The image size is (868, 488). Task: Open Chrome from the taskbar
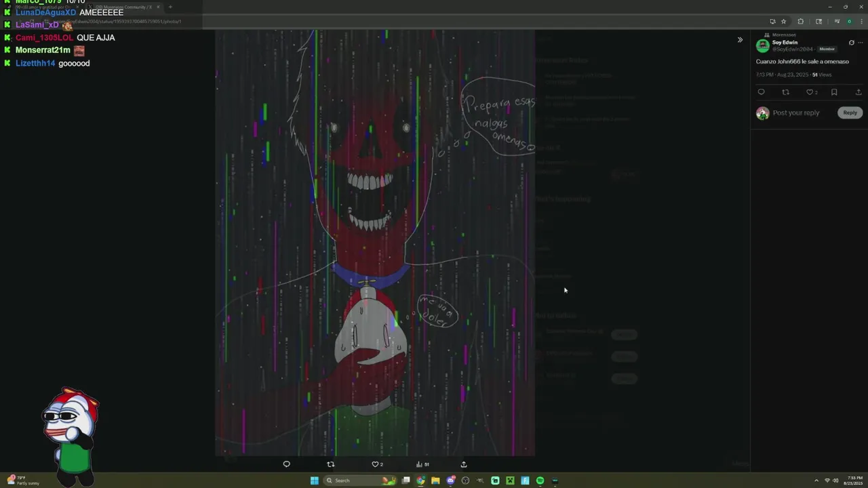click(x=420, y=481)
